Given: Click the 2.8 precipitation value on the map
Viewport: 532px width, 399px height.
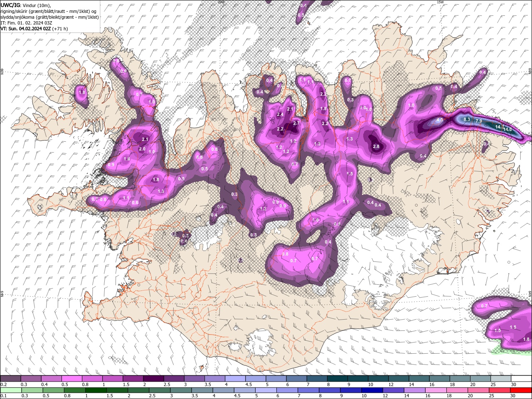Looking at the screenshot, I should (376, 147).
